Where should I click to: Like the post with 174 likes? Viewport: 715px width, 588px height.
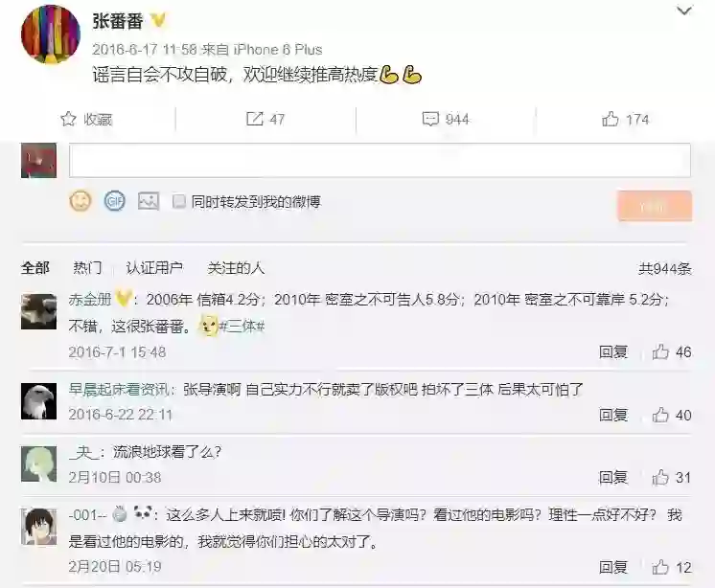(x=611, y=119)
